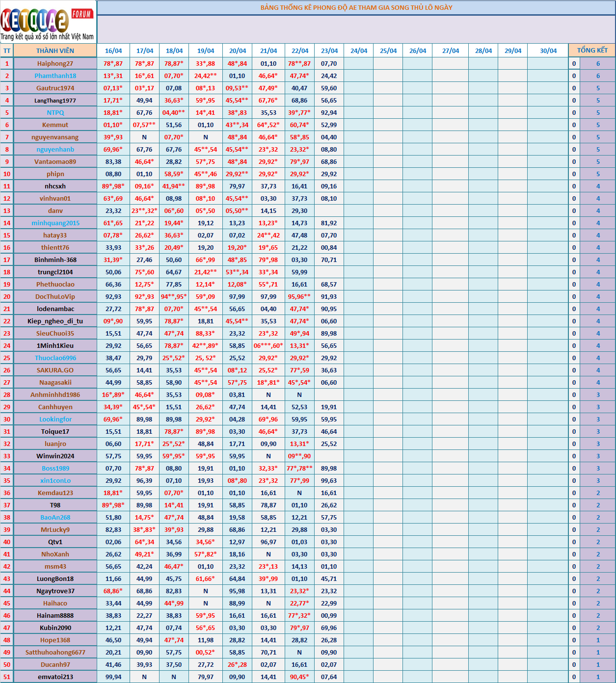Select the 30/04 date column header
This screenshot has height=683, width=616.
point(548,51)
